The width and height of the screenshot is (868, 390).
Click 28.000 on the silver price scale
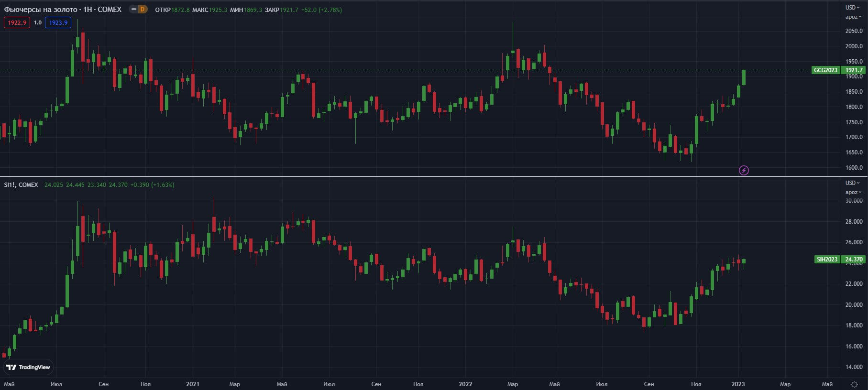[854, 222]
